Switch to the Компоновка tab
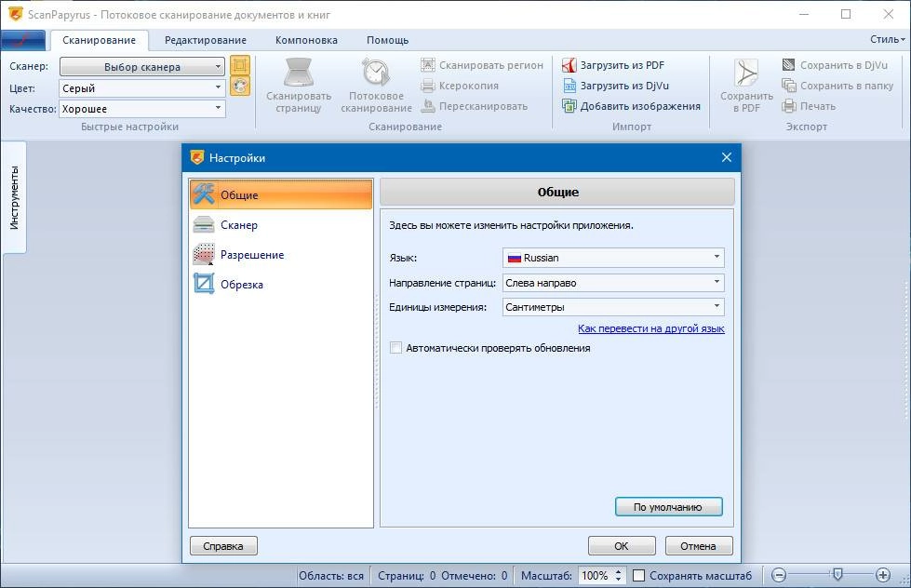This screenshot has height=588, width=911. [306, 40]
